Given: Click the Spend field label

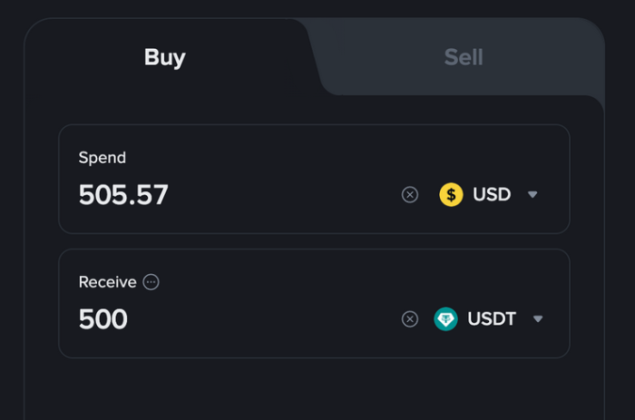Looking at the screenshot, I should (102, 157).
